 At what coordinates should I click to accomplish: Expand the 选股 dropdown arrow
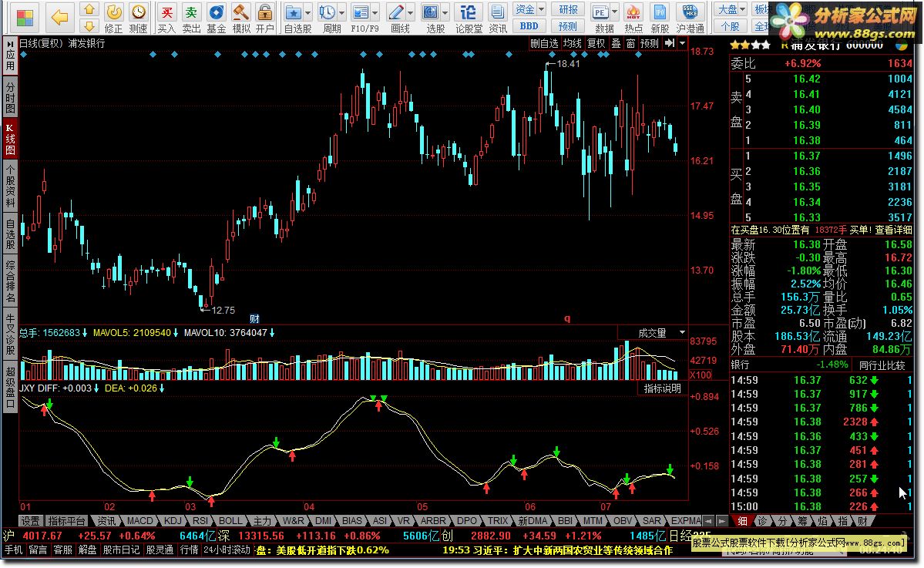point(445,12)
